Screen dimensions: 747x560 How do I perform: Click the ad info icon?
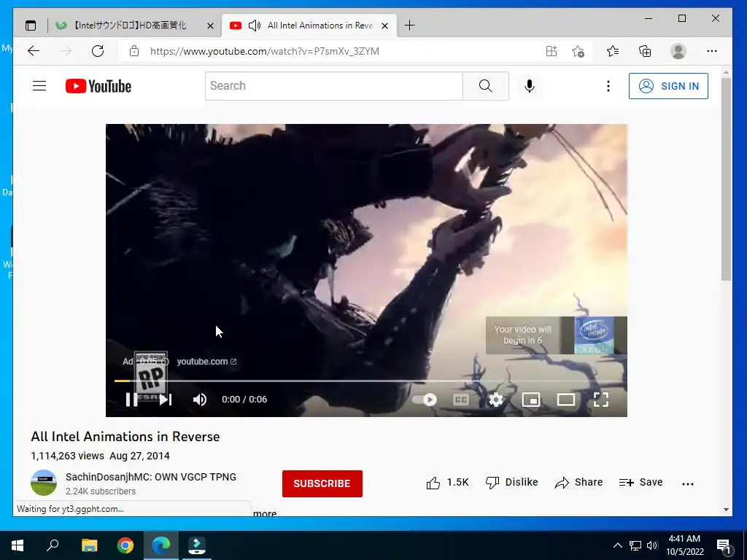pos(165,362)
